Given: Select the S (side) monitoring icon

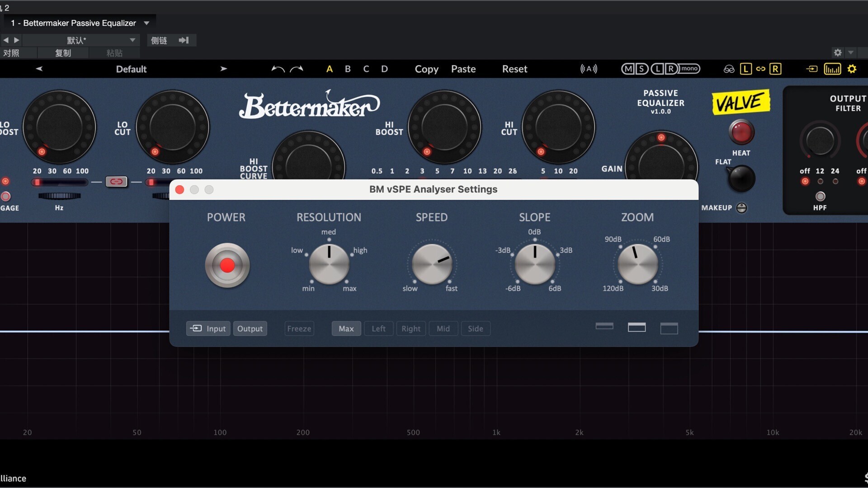Looking at the screenshot, I should tap(642, 69).
